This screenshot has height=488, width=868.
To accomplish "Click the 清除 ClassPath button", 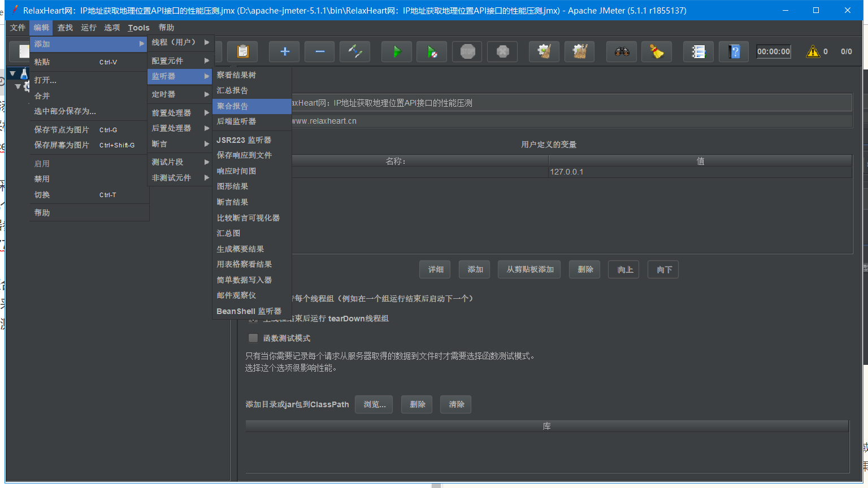I will pyautogui.click(x=456, y=404).
